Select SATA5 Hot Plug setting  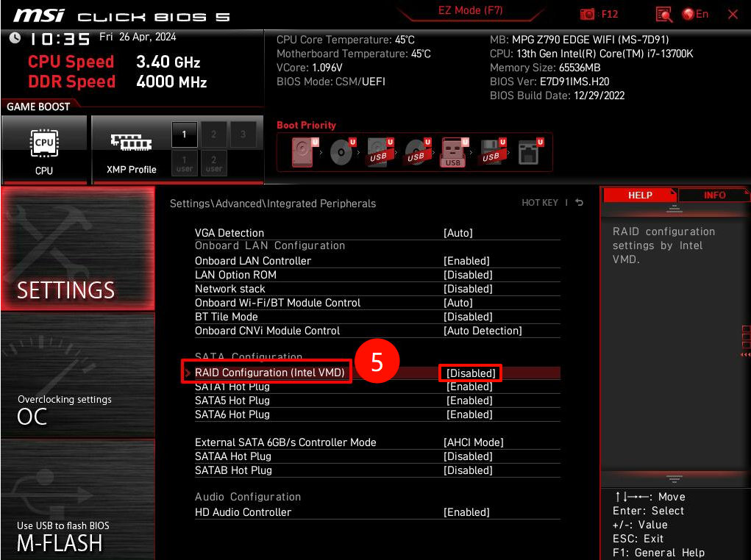[377, 401]
